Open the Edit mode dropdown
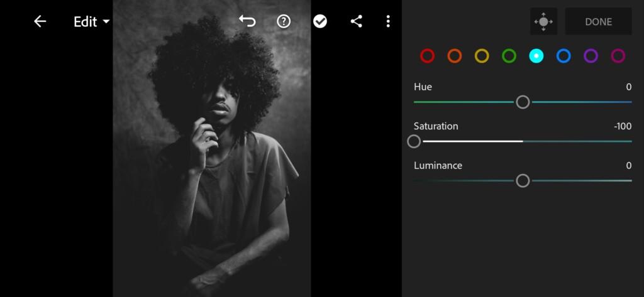Screen dimensions: 644x297 92,22
